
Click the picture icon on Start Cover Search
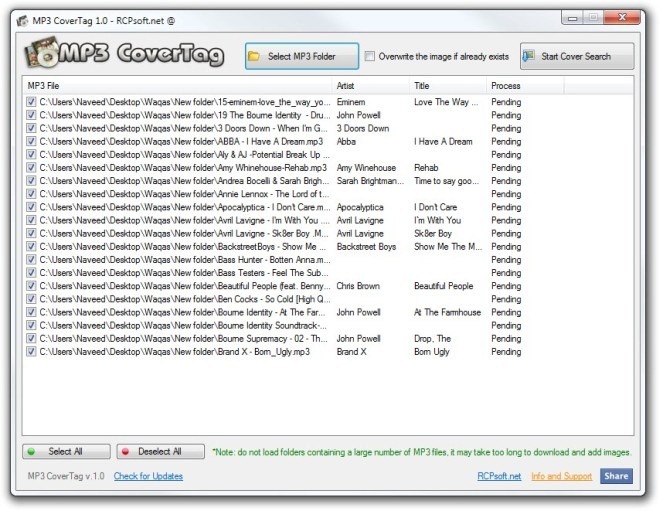(528, 56)
